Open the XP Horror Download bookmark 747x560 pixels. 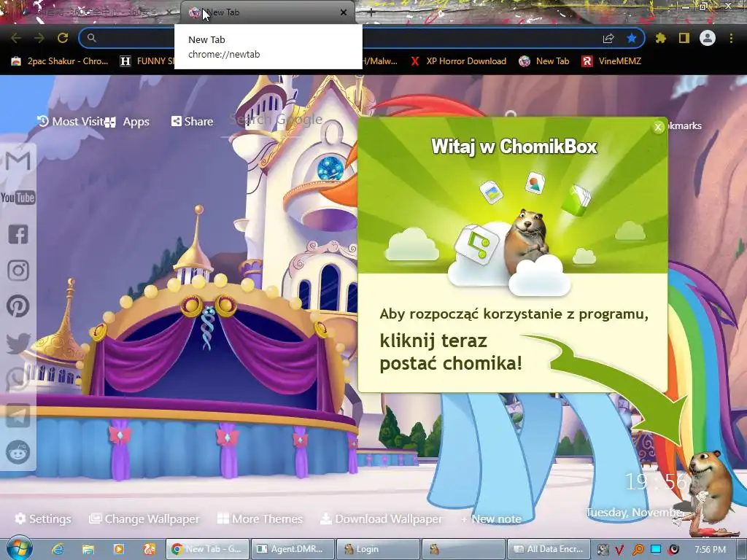tap(458, 61)
